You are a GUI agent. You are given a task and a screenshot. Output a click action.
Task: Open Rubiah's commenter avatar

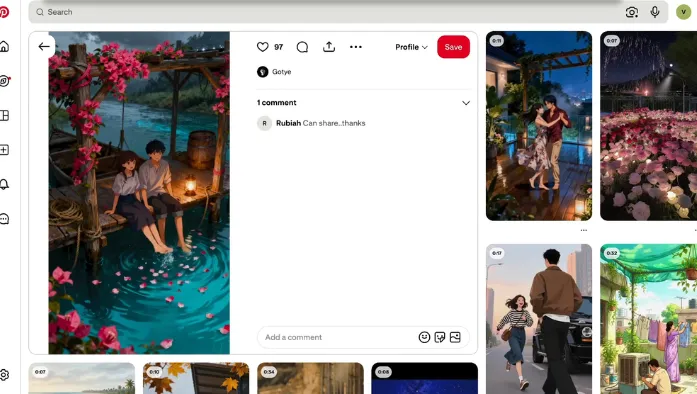pyautogui.click(x=264, y=123)
